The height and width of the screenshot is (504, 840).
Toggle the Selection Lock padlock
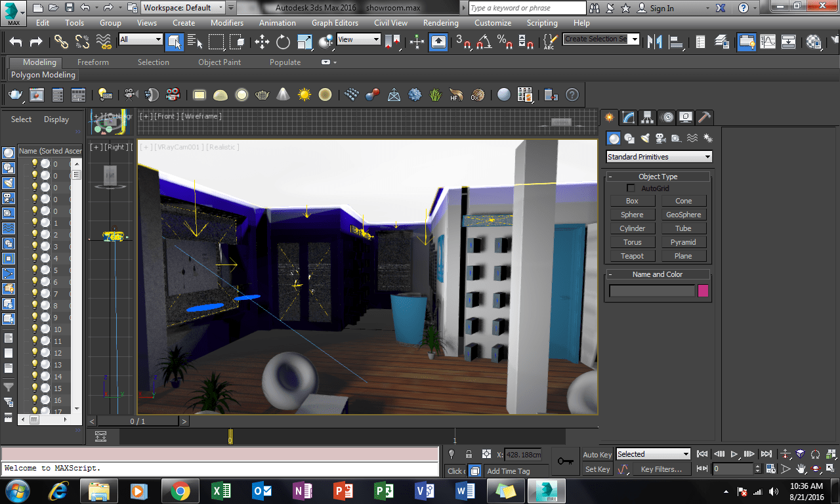[x=469, y=454]
